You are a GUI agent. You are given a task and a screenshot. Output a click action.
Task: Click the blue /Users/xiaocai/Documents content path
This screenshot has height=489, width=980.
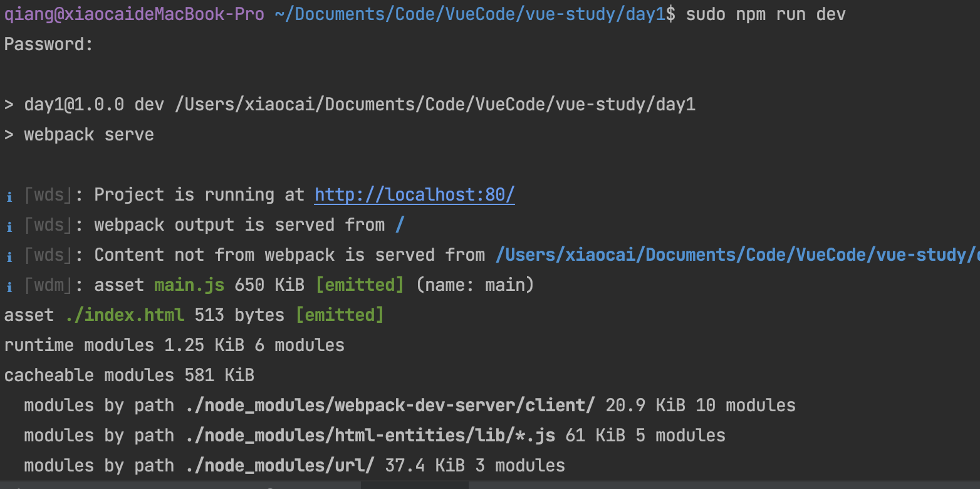(x=737, y=255)
